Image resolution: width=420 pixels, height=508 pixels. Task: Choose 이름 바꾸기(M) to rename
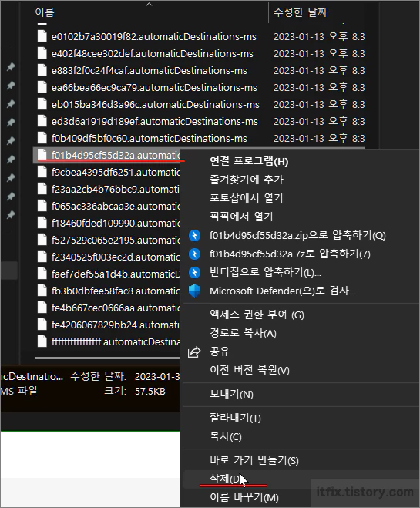pyautogui.click(x=244, y=497)
